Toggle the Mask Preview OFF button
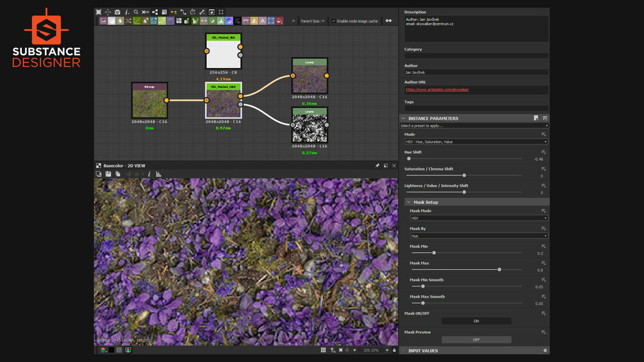 pyautogui.click(x=476, y=340)
